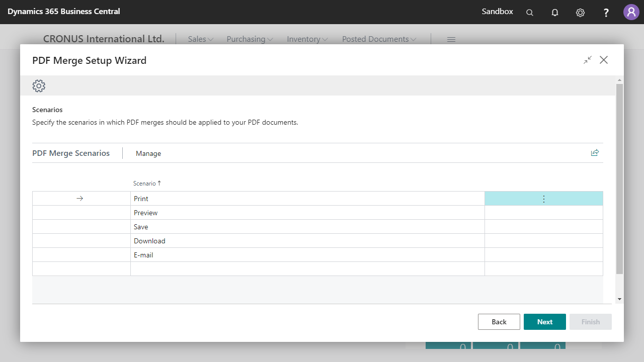Collapse the wizard dialog with shrink arrows
The width and height of the screenshot is (644, 362).
coord(588,60)
